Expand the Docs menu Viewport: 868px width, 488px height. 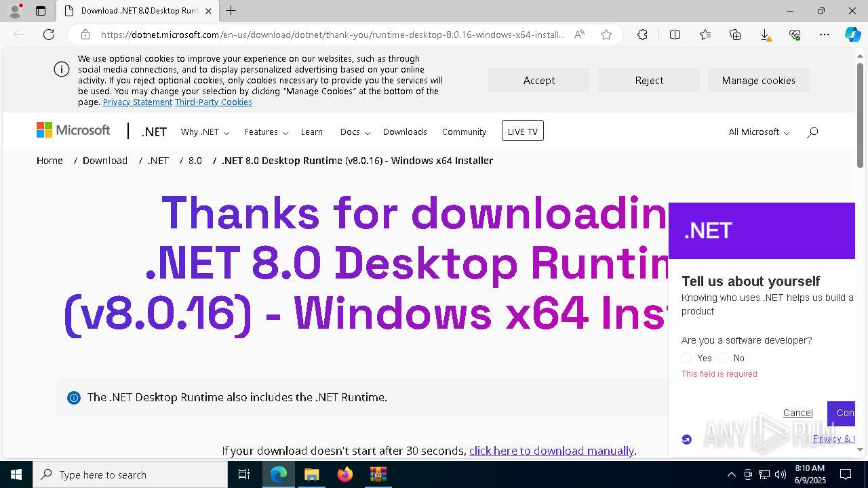click(355, 132)
